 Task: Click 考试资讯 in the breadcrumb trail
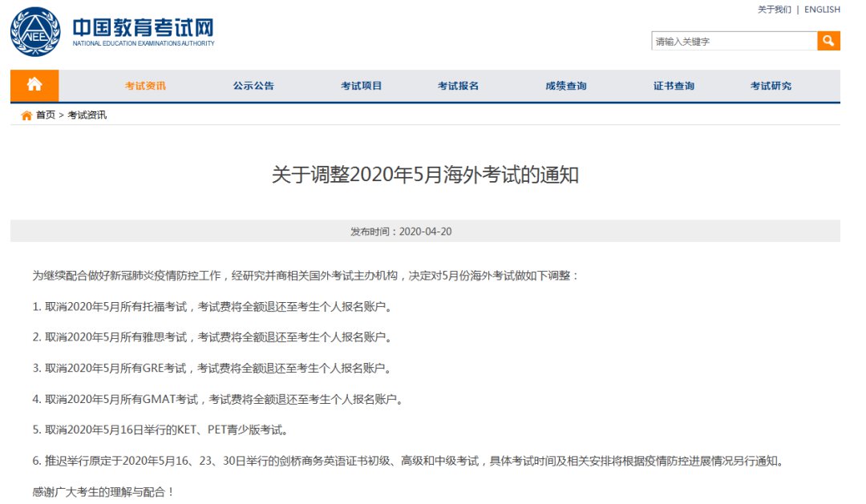tap(87, 115)
